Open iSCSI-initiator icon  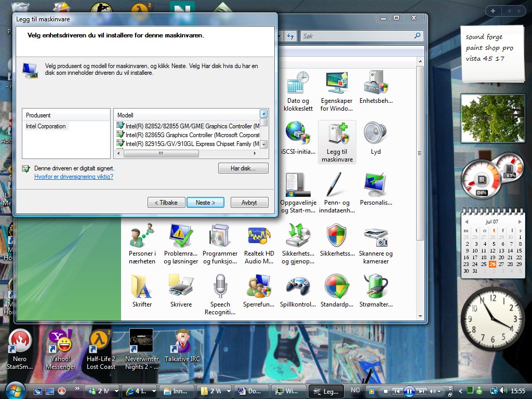tap(298, 138)
